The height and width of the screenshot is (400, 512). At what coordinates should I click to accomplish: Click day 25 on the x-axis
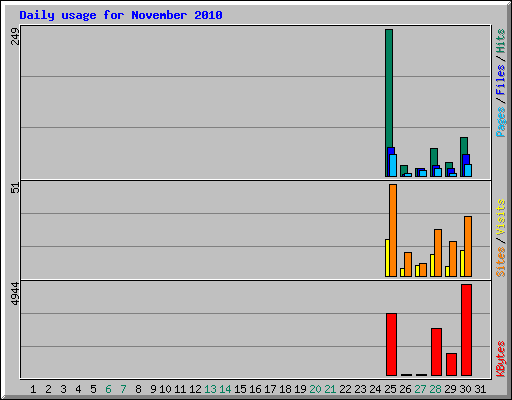tap(390, 389)
